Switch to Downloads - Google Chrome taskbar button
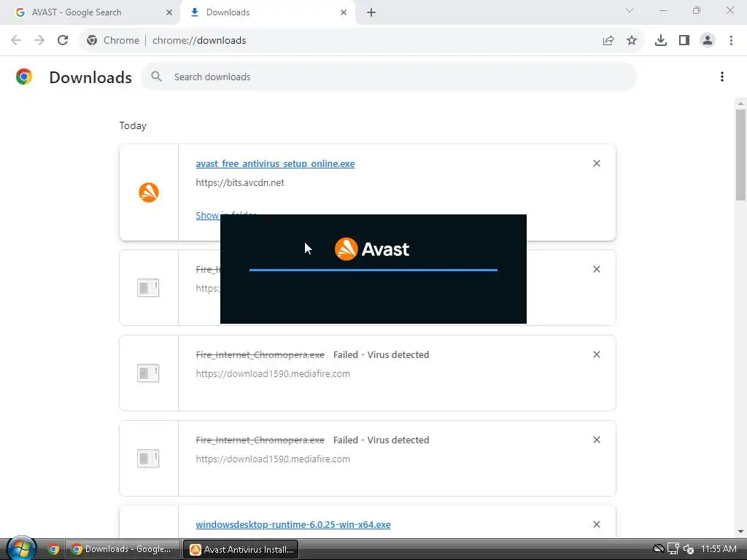 coord(122,549)
